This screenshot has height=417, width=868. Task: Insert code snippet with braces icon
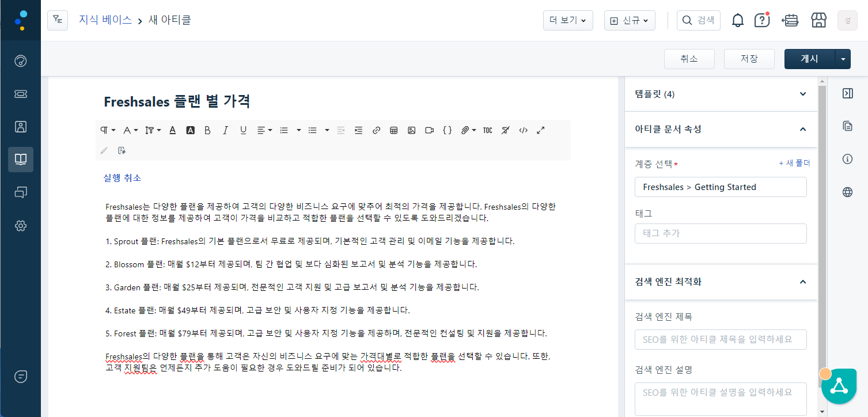tap(447, 130)
